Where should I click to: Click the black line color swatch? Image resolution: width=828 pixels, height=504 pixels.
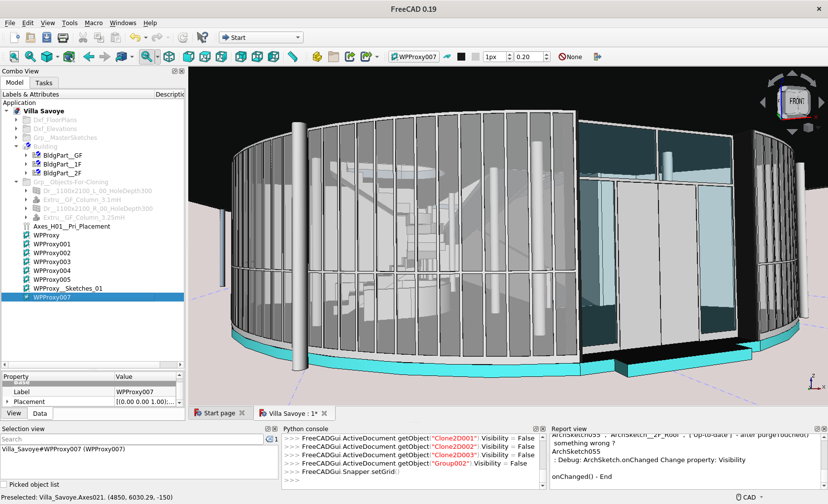click(461, 57)
